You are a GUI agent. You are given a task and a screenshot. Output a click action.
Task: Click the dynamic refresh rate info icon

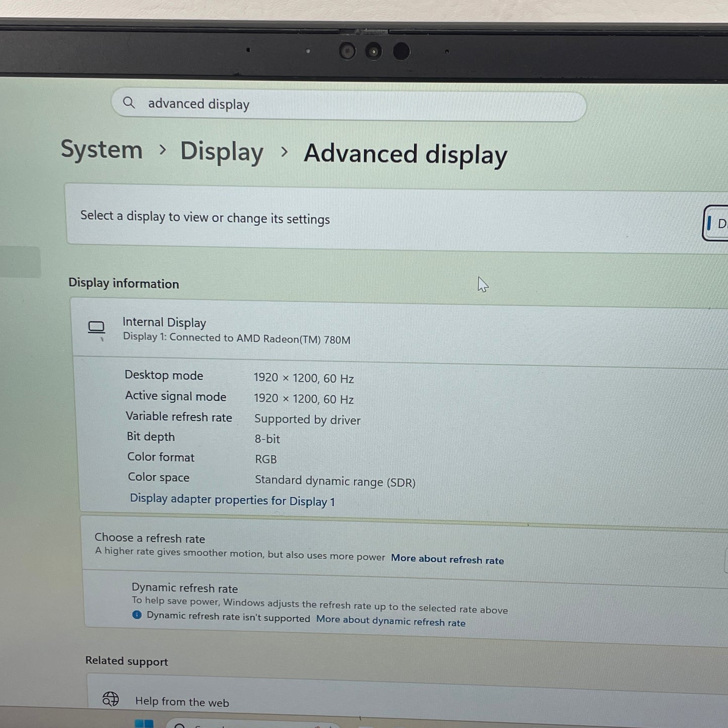click(137, 615)
